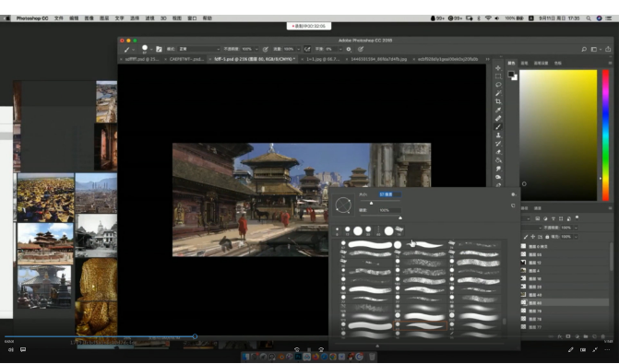Toggle pressure for size in the options bar
The width and height of the screenshot is (619, 364).
361,49
